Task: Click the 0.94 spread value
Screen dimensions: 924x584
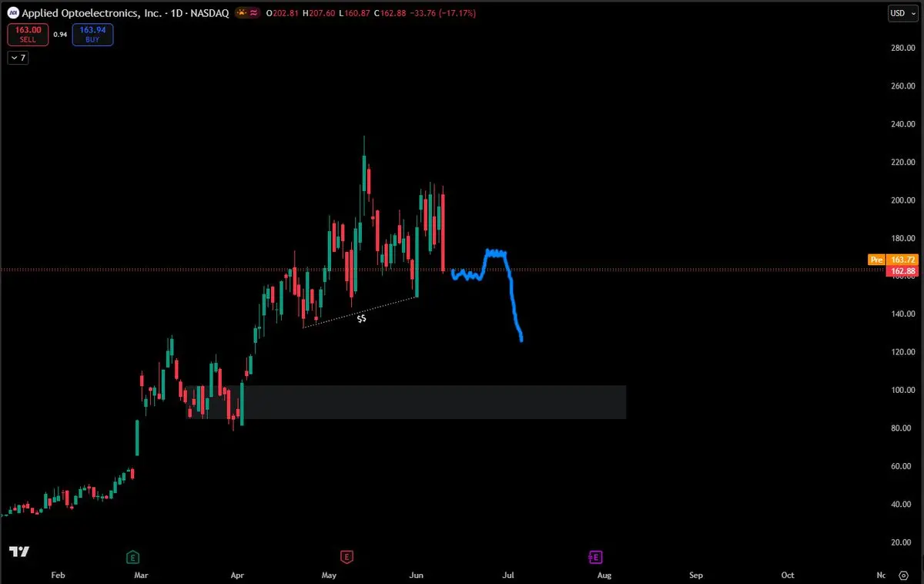Action: pos(61,35)
